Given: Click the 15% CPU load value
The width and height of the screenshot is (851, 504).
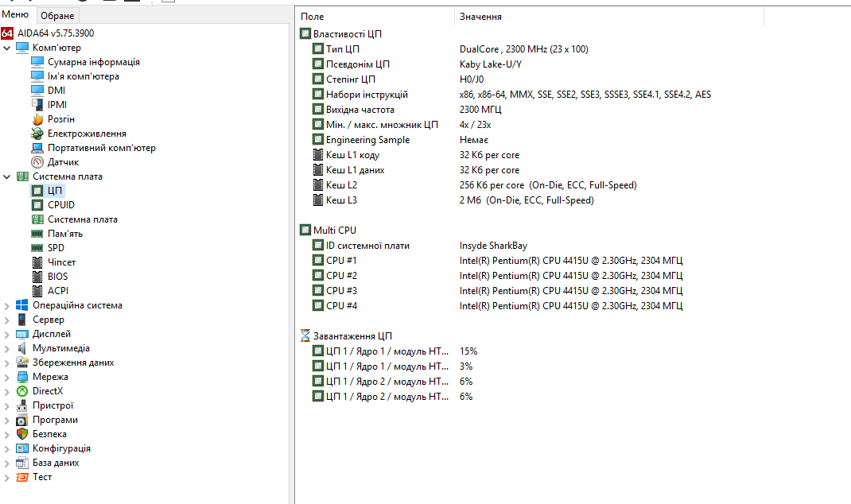Looking at the screenshot, I should pyautogui.click(x=468, y=351).
